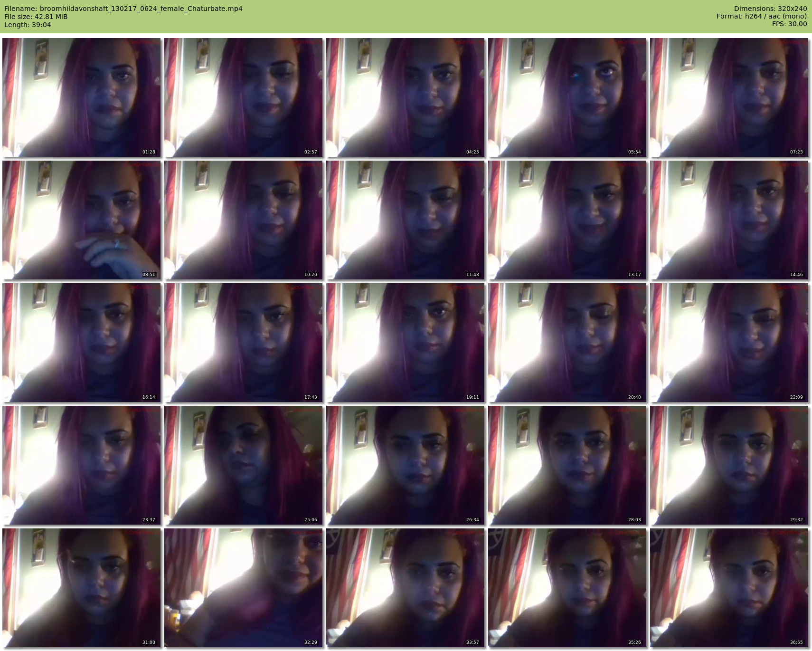Open the last thumbnail stamped 36:55
The image size is (812, 651).
pos(729,588)
